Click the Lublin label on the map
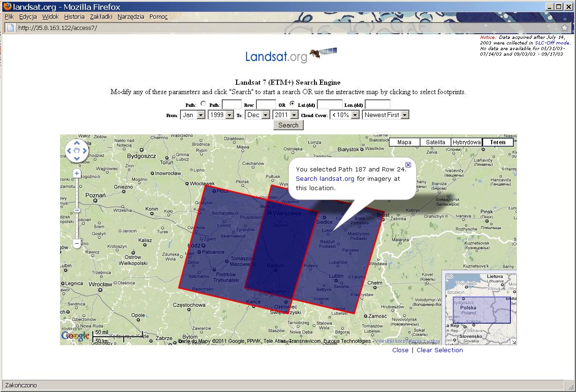The width and height of the screenshot is (576, 392). (336, 276)
